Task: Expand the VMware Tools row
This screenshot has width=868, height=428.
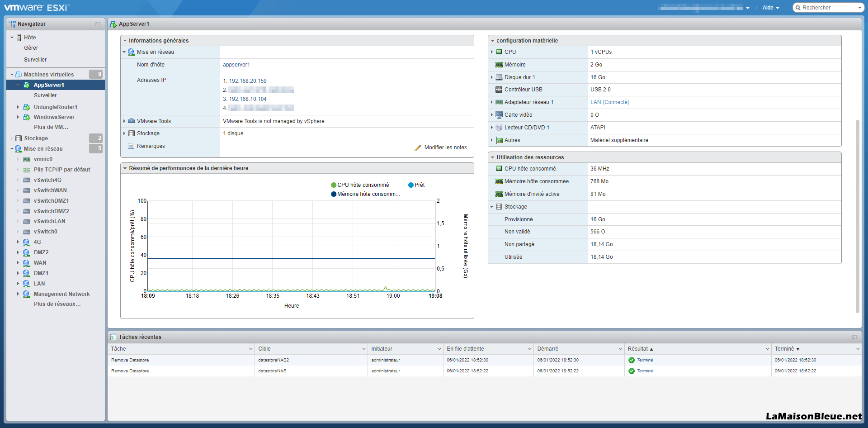Action: [124, 121]
